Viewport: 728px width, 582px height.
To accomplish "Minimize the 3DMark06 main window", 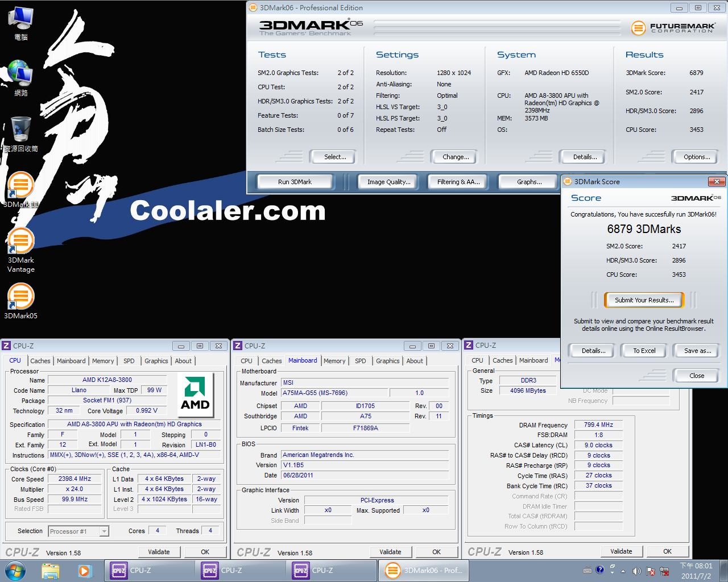I will click(679, 8).
